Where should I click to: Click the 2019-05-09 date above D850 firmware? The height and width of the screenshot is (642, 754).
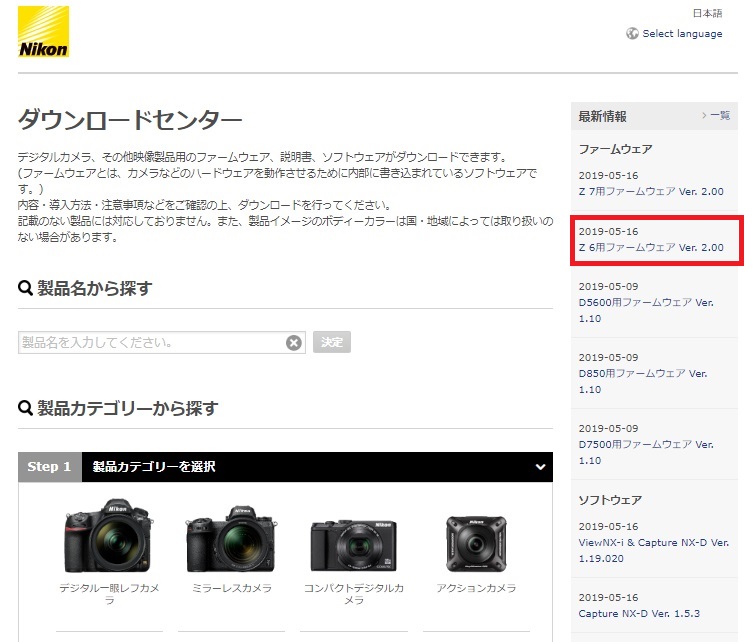pos(608,358)
